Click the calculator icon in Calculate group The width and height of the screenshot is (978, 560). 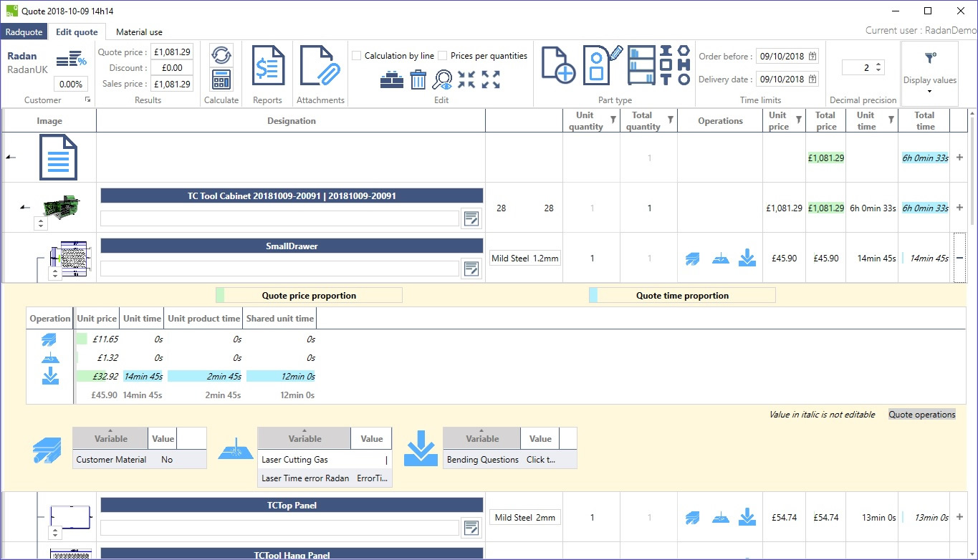(221, 79)
